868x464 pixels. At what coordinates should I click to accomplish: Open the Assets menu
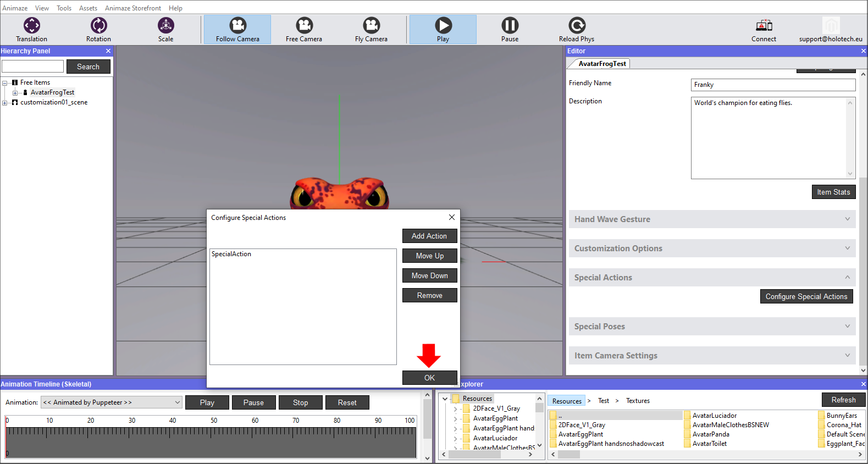[88, 8]
